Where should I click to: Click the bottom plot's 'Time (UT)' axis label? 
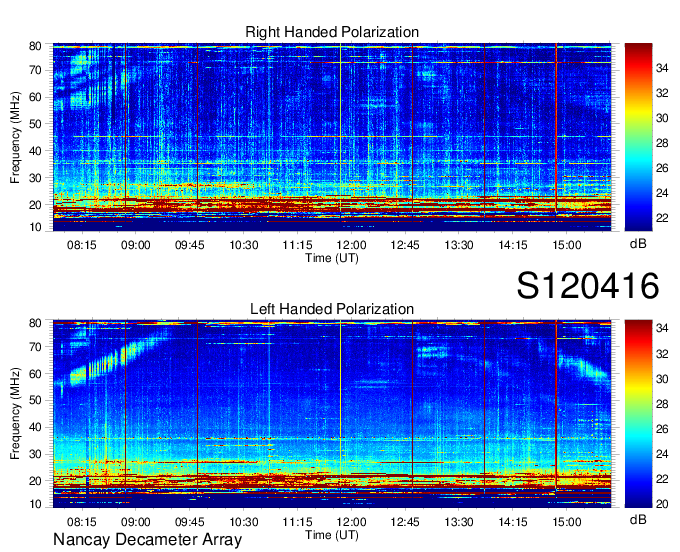tap(332, 535)
